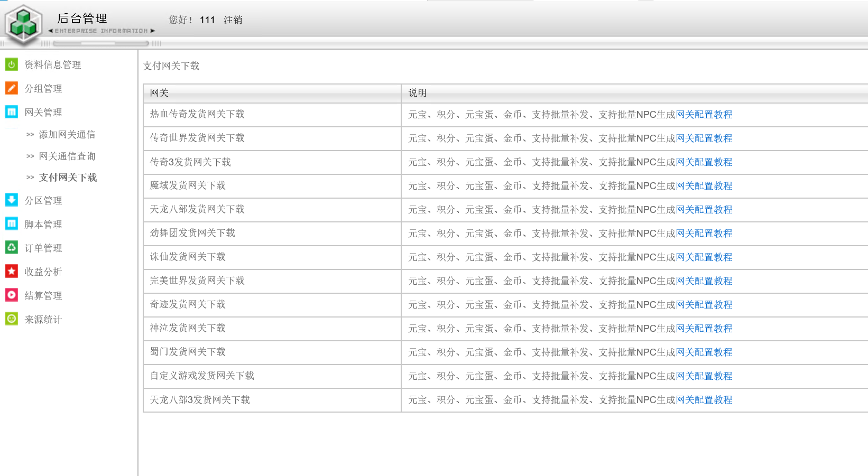Viewport: 868px width, 476px height.
Task: Open 网关配置教程 on the 魔域 row
Action: pos(704,185)
